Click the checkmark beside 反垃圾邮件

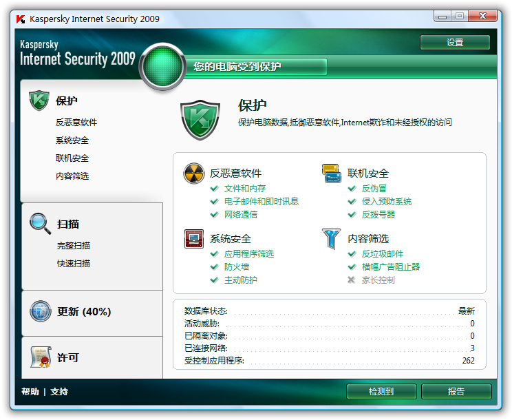[x=352, y=254]
